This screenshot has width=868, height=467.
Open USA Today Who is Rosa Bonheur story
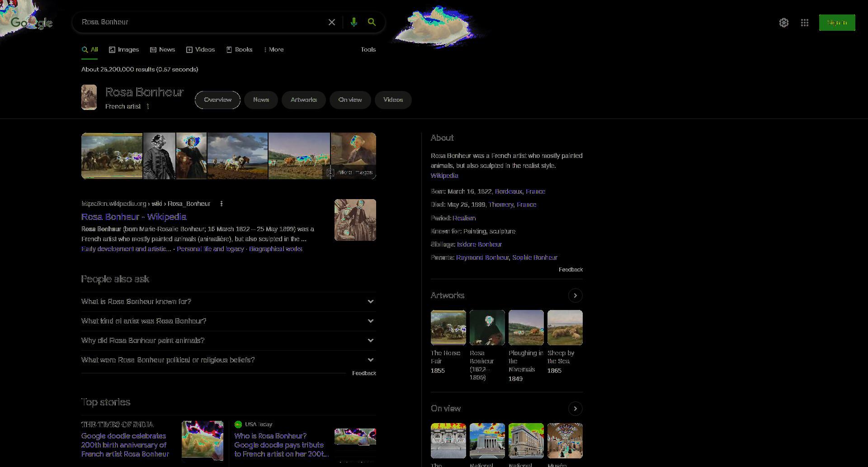(281, 445)
